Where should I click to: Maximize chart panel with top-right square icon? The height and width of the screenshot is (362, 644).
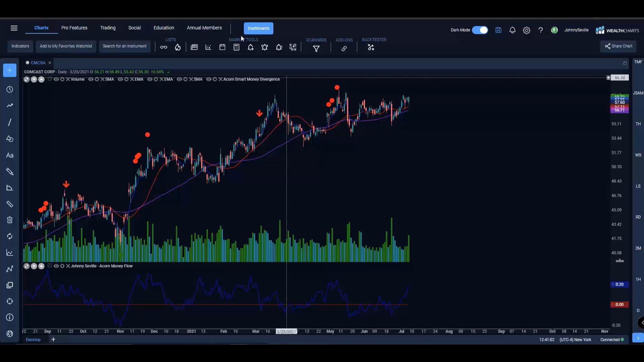(x=625, y=63)
